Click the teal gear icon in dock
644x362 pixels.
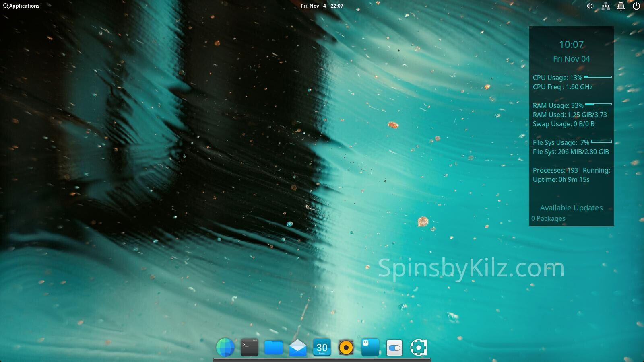tap(418, 347)
